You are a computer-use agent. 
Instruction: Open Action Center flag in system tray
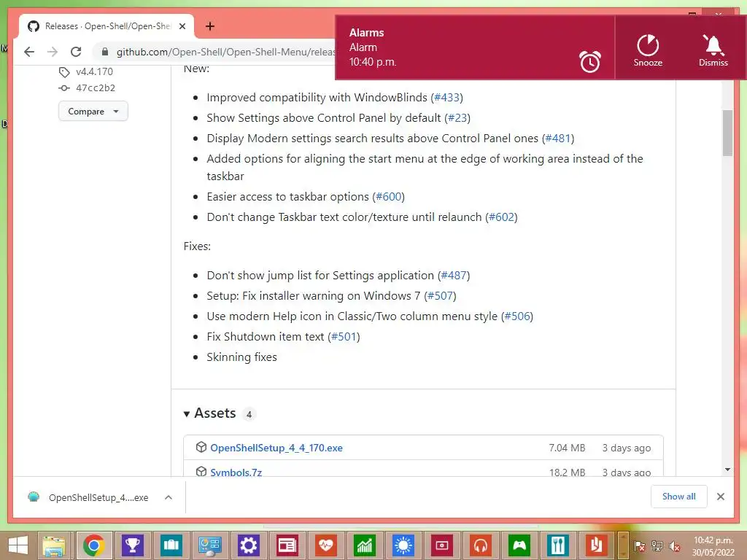[x=639, y=546]
